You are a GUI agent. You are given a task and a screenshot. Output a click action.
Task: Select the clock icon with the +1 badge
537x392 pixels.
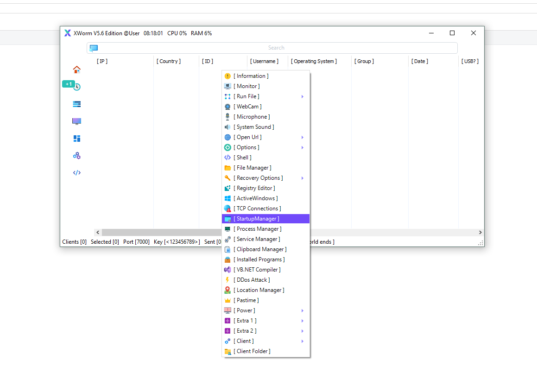[x=76, y=87]
